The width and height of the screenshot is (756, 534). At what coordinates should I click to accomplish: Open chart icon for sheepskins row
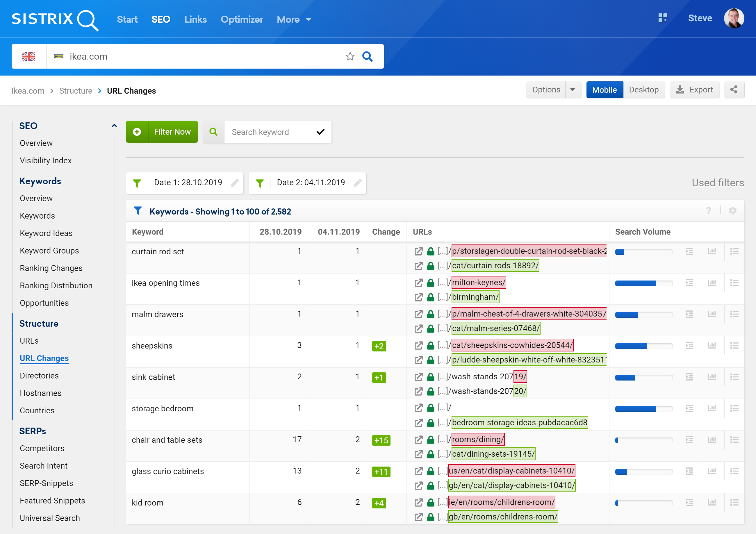[712, 345]
